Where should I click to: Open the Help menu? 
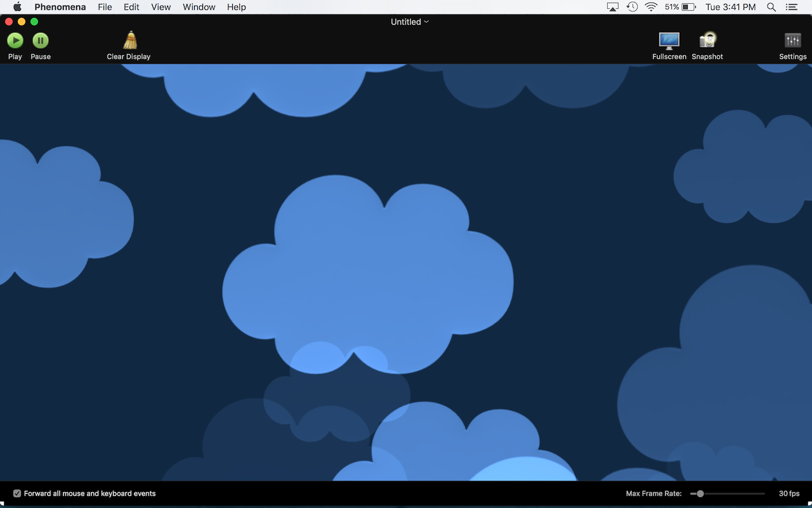pyautogui.click(x=237, y=7)
